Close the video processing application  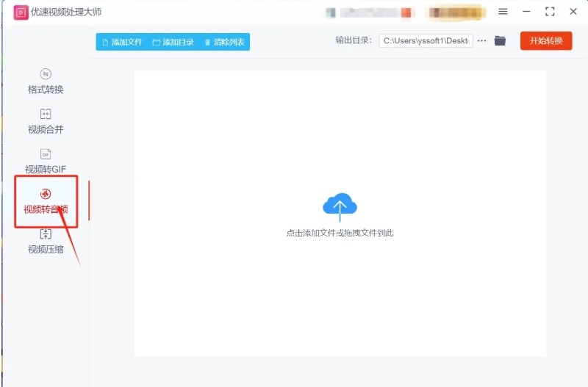point(573,12)
